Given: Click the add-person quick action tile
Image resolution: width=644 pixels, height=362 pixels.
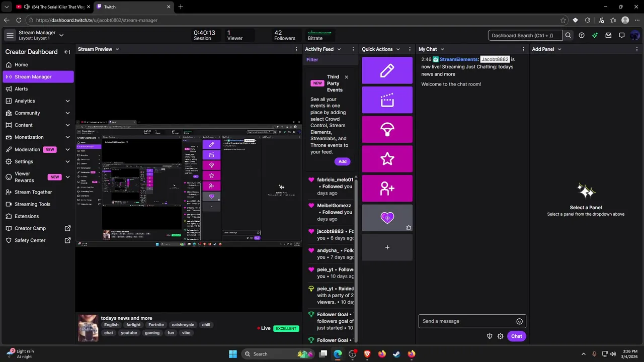Looking at the screenshot, I should point(387,189).
